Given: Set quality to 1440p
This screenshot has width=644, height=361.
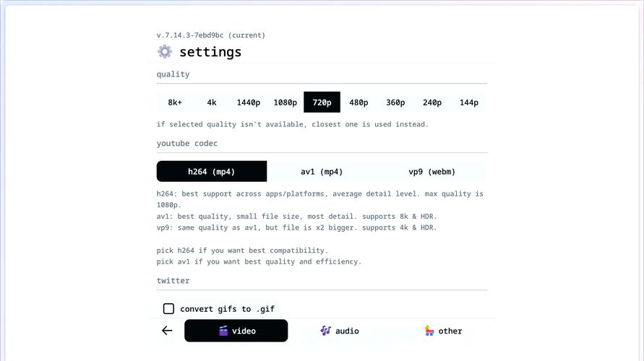Looking at the screenshot, I should (249, 103).
